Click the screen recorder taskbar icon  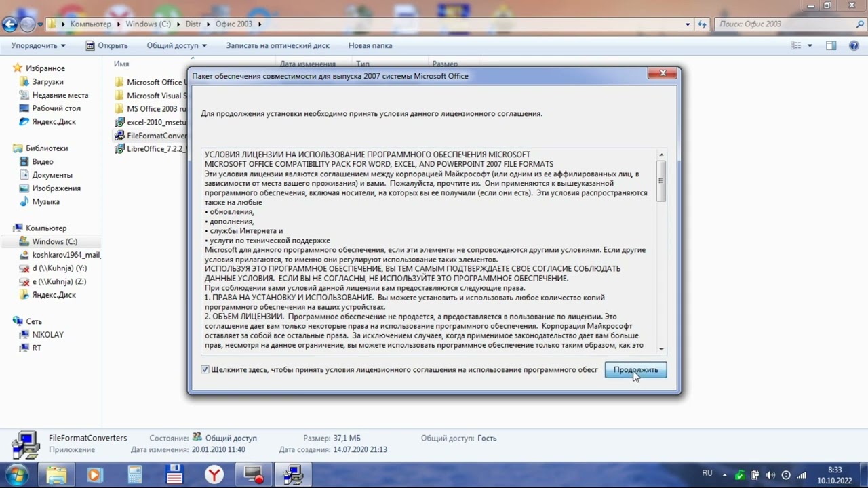[254, 475]
